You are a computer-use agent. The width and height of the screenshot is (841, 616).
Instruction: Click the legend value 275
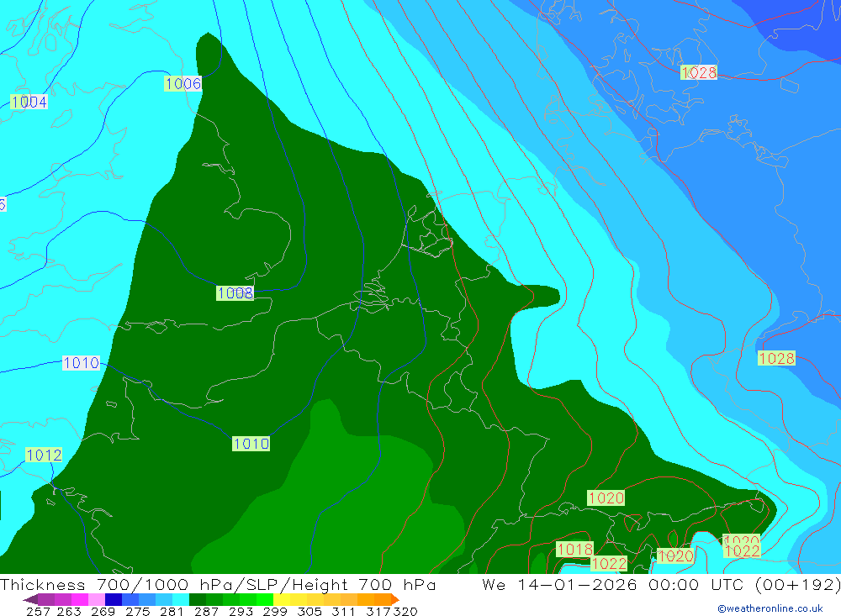click(137, 612)
